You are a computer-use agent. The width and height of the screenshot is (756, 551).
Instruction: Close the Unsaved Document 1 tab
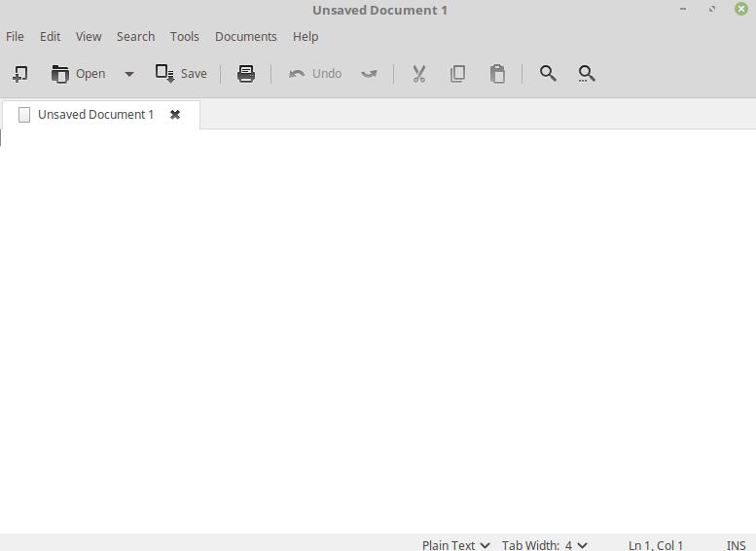175,115
